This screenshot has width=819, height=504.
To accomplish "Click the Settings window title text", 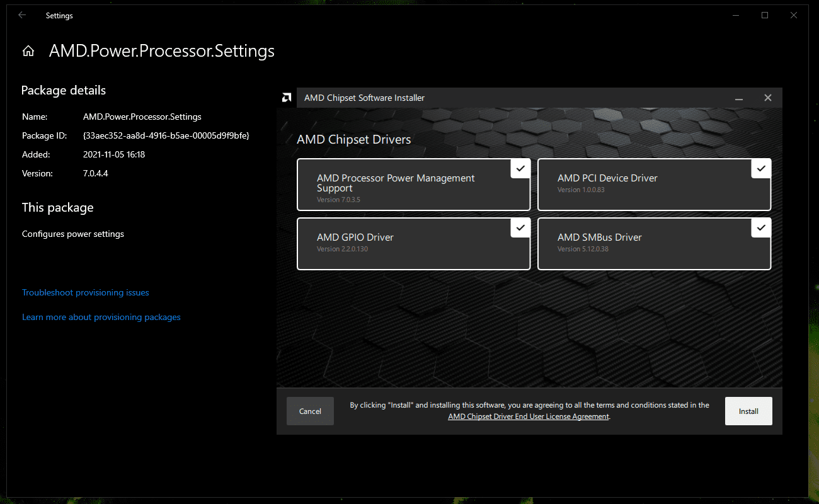I will (x=59, y=15).
